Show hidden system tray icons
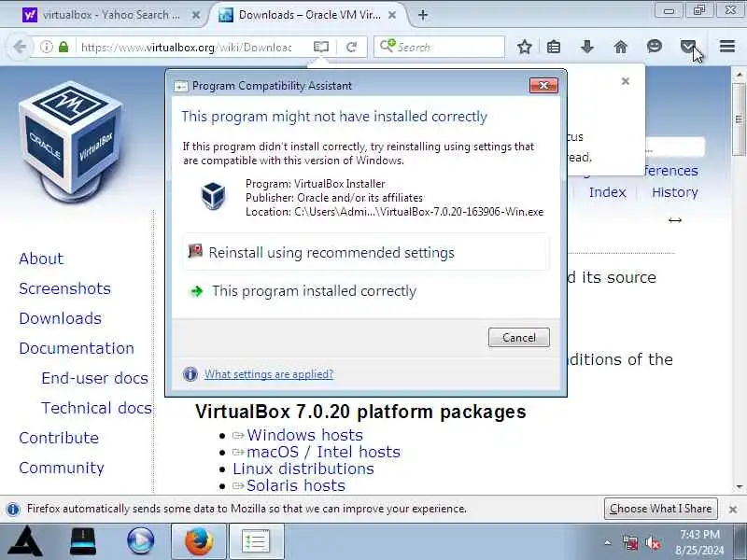The width and height of the screenshot is (747, 560). tap(608, 542)
